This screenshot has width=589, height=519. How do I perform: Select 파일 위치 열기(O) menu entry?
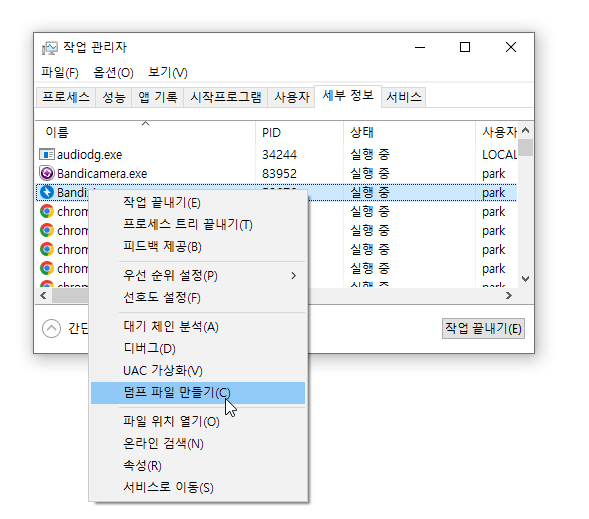[x=171, y=421]
